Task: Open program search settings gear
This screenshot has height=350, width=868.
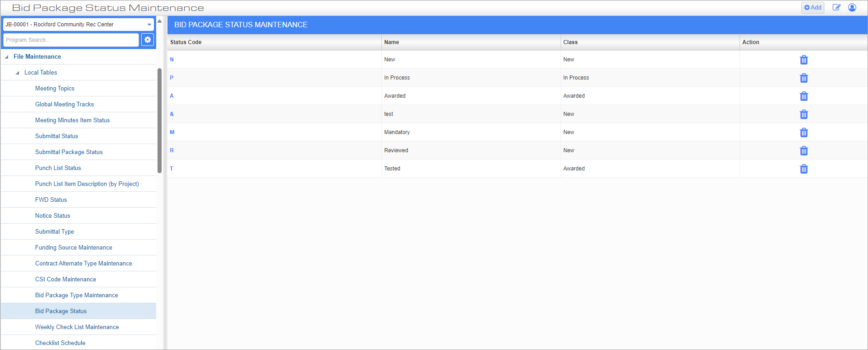Action: pyautogui.click(x=148, y=40)
